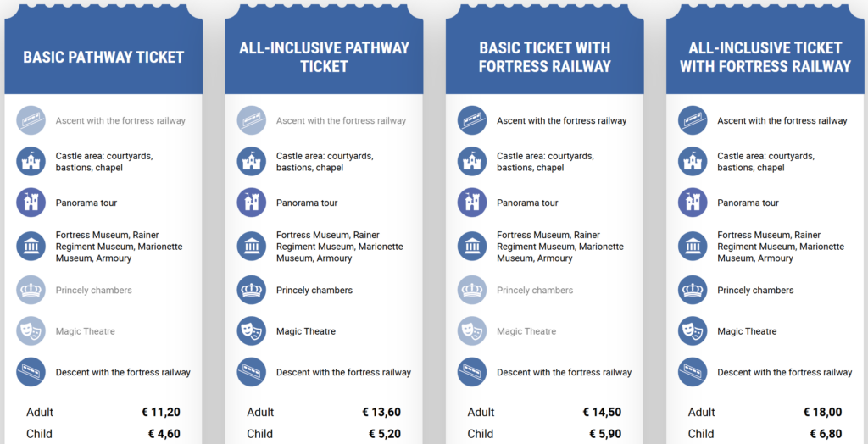Choose the Basic Ticket with Fortress Railway header
The height and width of the screenshot is (444, 868).
[544, 57]
